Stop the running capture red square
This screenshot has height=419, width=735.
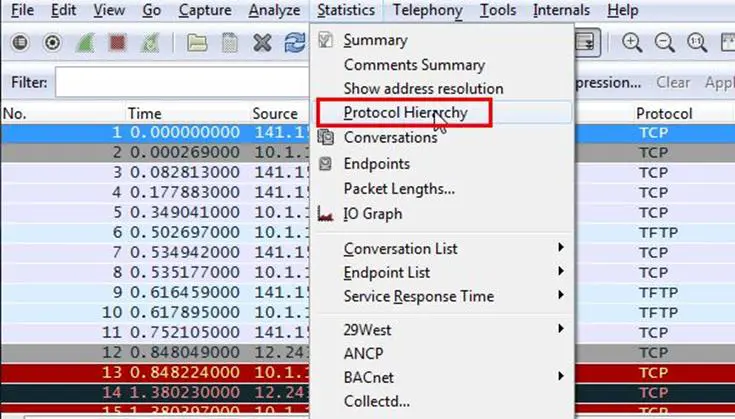pyautogui.click(x=119, y=43)
